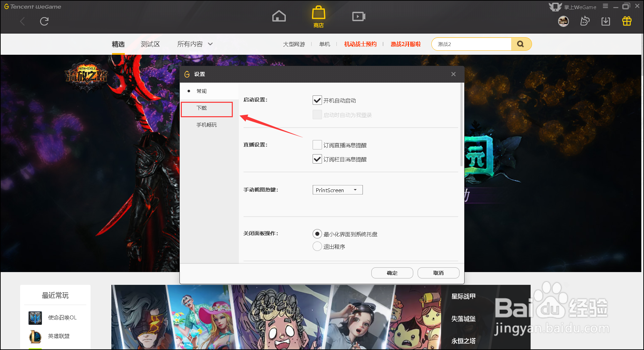Select 常规 settings category
The image size is (644, 350).
(x=209, y=91)
